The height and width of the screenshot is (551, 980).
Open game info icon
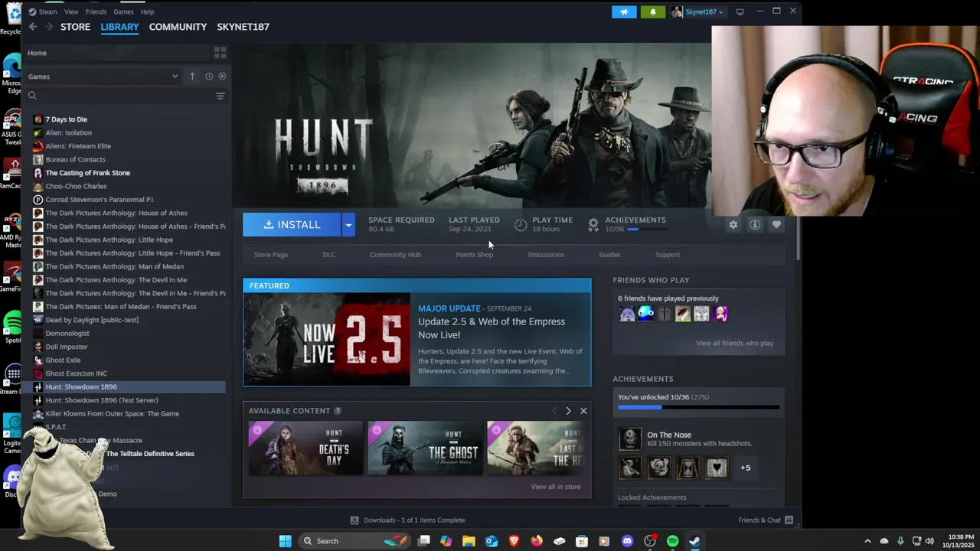click(x=755, y=225)
